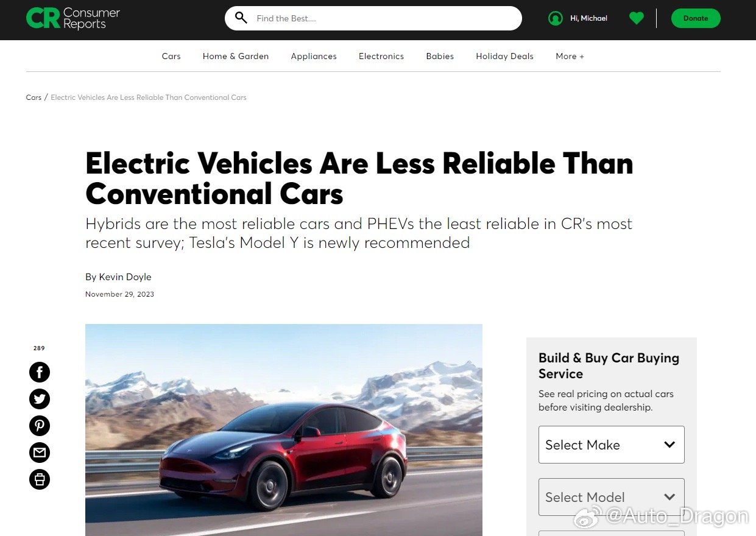
Task: Print the article using printer icon
Action: (x=40, y=479)
